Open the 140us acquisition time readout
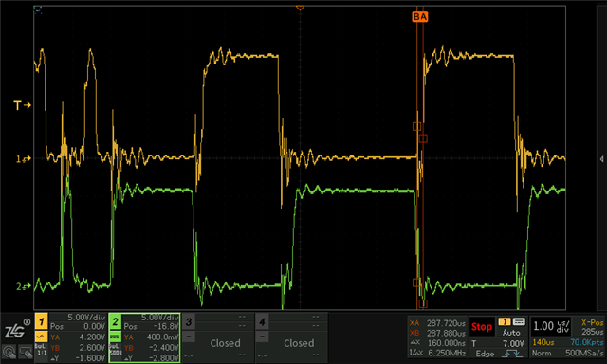 click(x=543, y=342)
